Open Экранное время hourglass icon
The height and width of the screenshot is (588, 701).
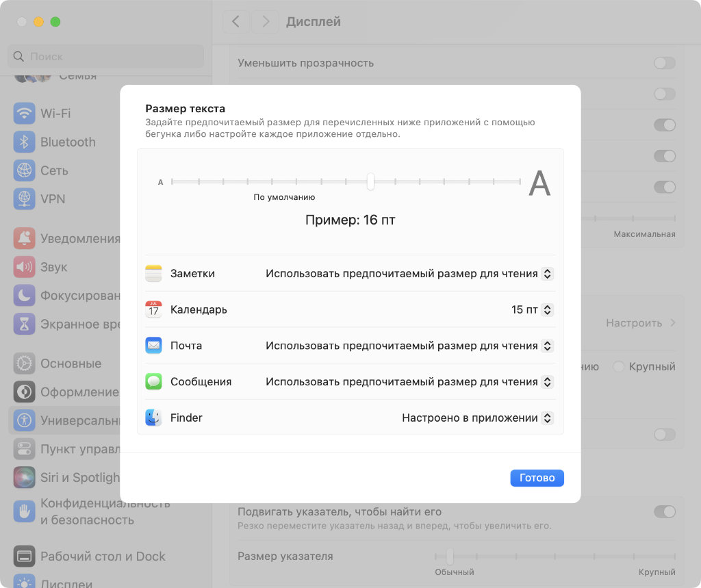pyautogui.click(x=24, y=324)
